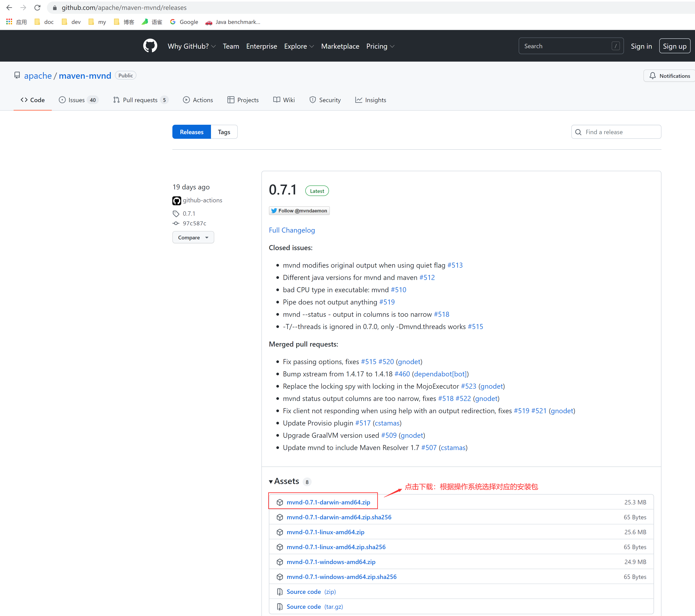Open the Chrome apps grid icon

[9, 22]
